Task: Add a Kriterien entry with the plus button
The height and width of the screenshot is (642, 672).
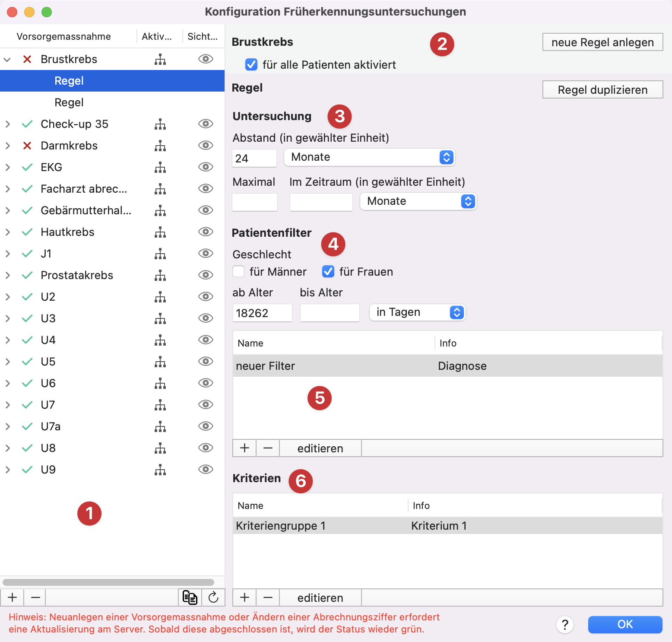Action: tap(244, 598)
